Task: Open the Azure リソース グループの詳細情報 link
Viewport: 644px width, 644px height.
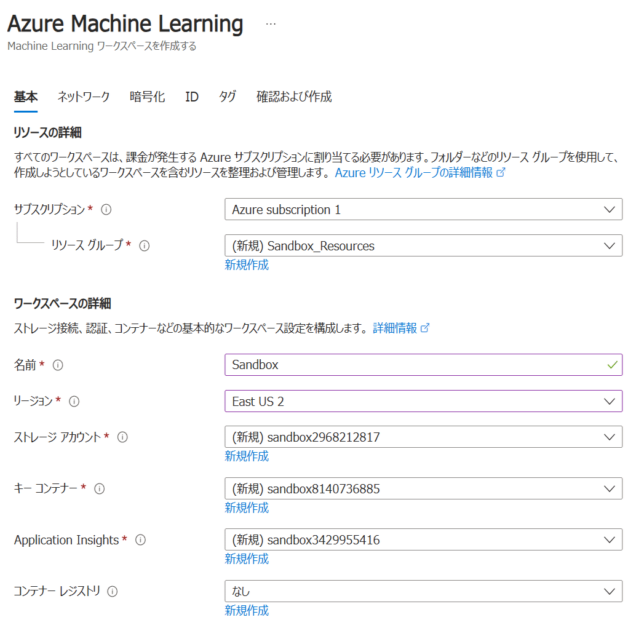Action: (413, 172)
